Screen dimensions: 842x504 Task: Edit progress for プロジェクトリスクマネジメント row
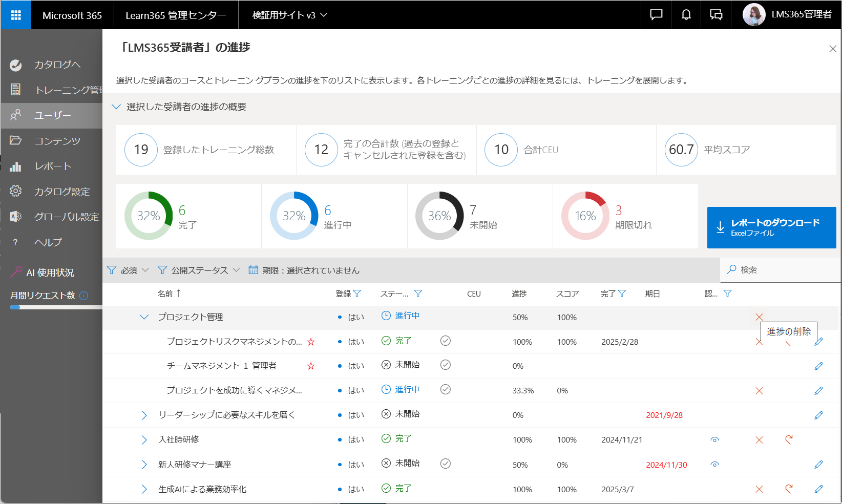818,342
